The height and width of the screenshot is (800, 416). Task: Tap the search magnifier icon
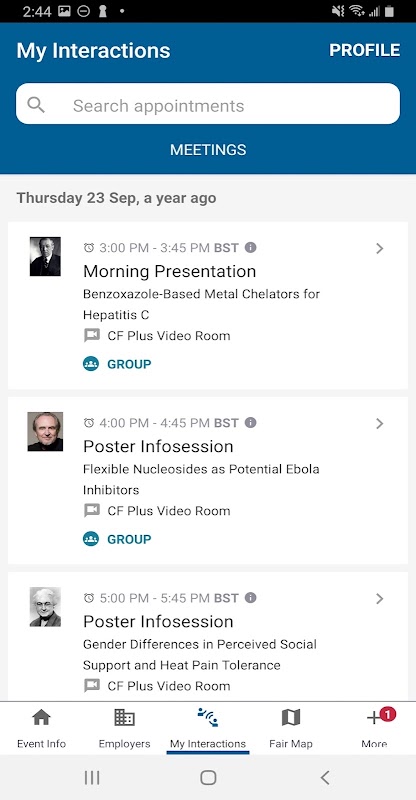pyautogui.click(x=36, y=105)
